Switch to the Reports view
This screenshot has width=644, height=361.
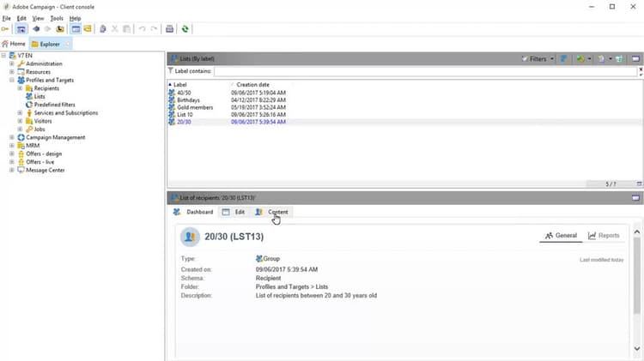click(604, 236)
